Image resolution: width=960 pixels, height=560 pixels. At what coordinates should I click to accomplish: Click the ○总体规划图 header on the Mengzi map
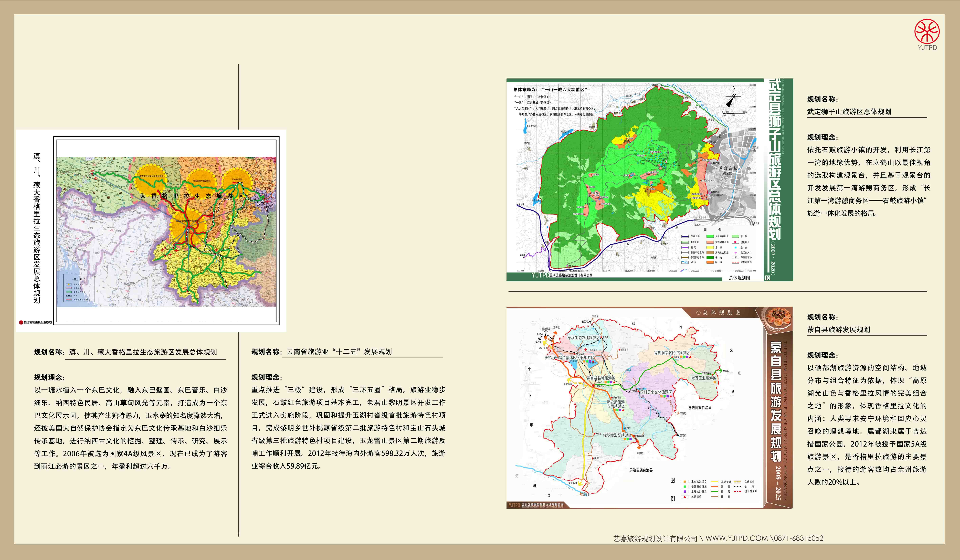coord(719,312)
